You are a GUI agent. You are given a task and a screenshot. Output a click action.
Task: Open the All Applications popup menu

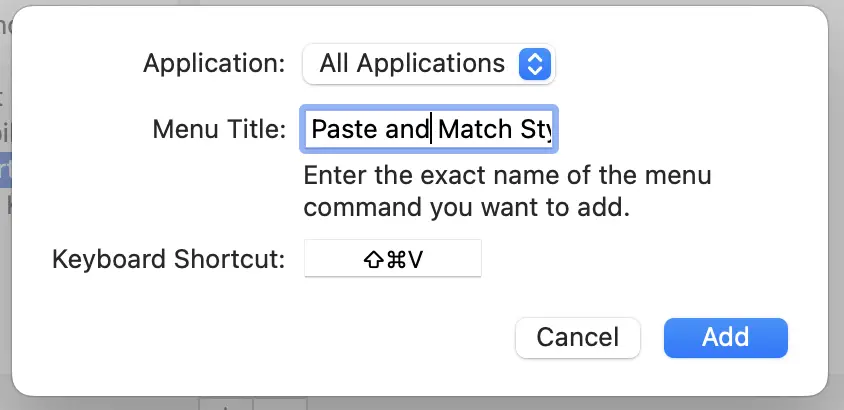429,64
